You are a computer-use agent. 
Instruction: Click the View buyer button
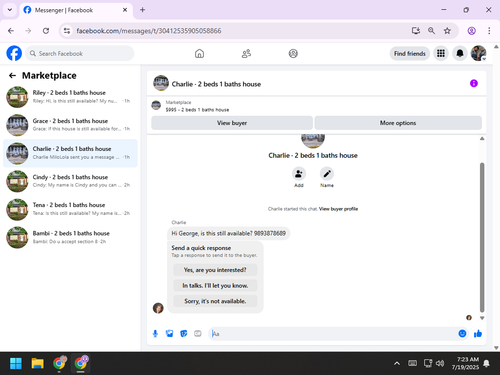click(232, 123)
